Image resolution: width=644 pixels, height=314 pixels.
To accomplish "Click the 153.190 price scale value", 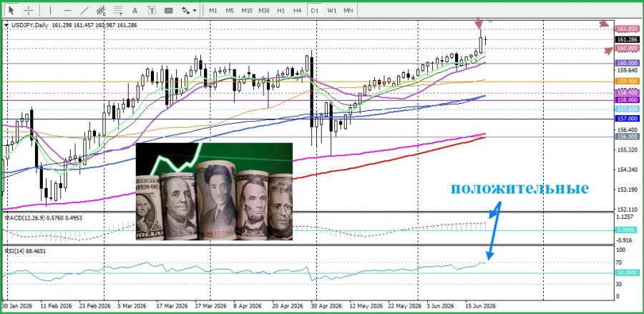I will coord(627,190).
